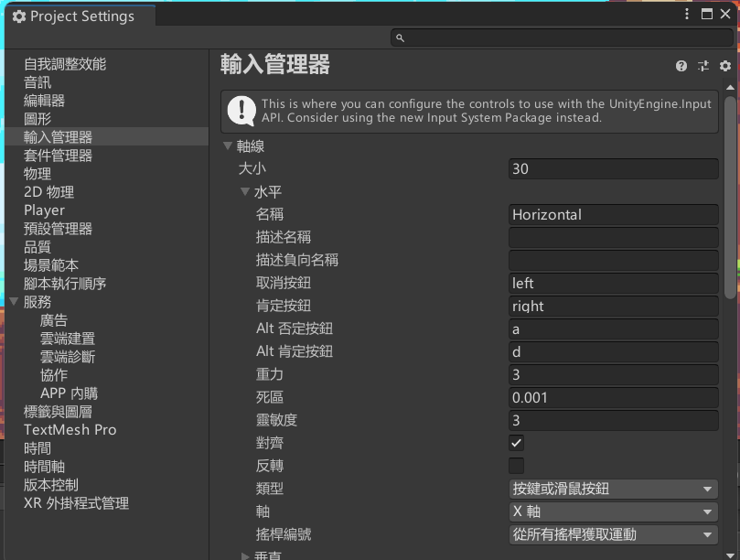The height and width of the screenshot is (560, 740).
Task: Click the scrollbar down arrow
Action: pyautogui.click(x=730, y=555)
